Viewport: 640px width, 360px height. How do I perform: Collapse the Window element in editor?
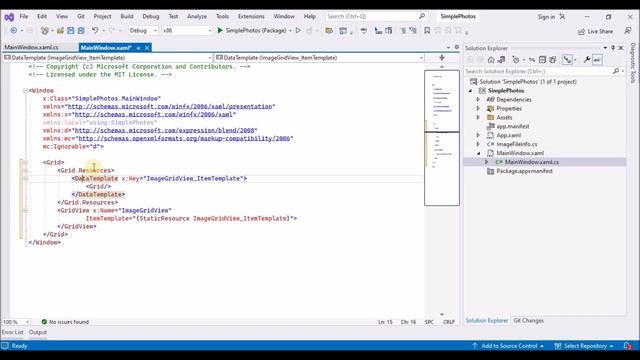[25, 91]
